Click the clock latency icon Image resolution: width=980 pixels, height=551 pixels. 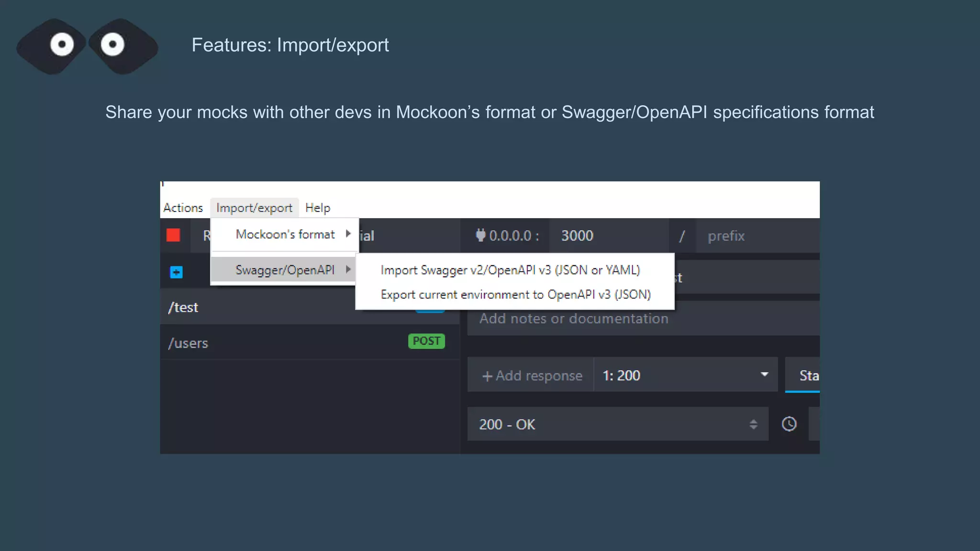[x=789, y=424]
